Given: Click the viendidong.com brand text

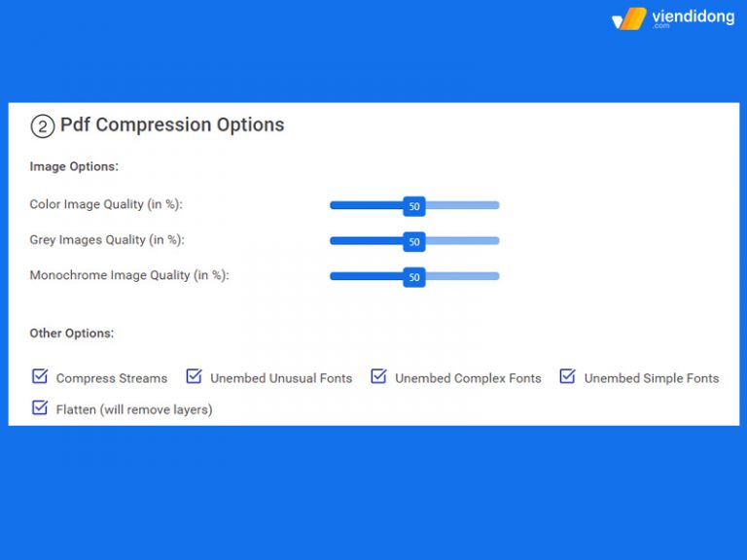Looking at the screenshot, I should (694, 18).
